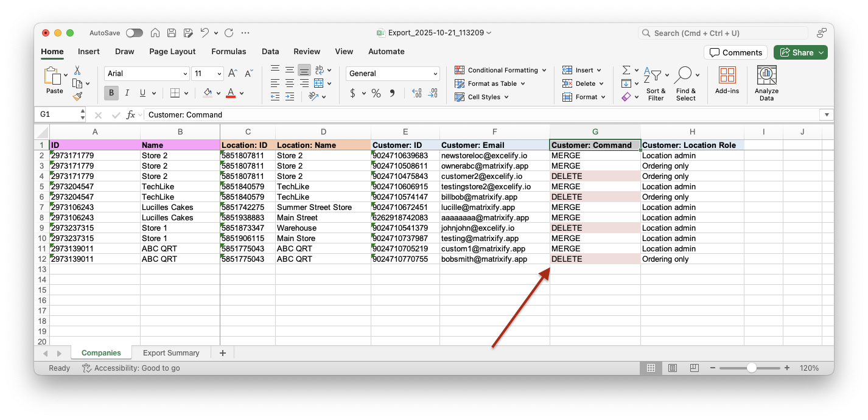Switch to the Export Summary sheet tab

(171, 353)
